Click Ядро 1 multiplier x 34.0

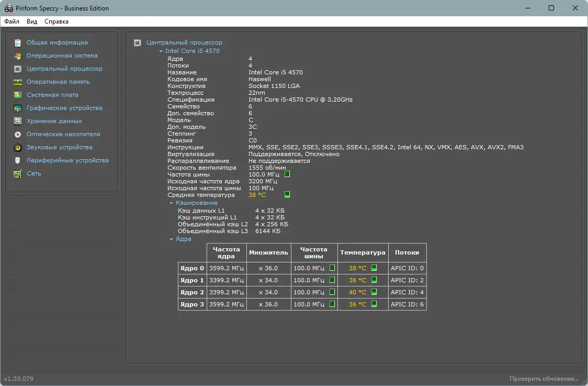pyautogui.click(x=268, y=280)
